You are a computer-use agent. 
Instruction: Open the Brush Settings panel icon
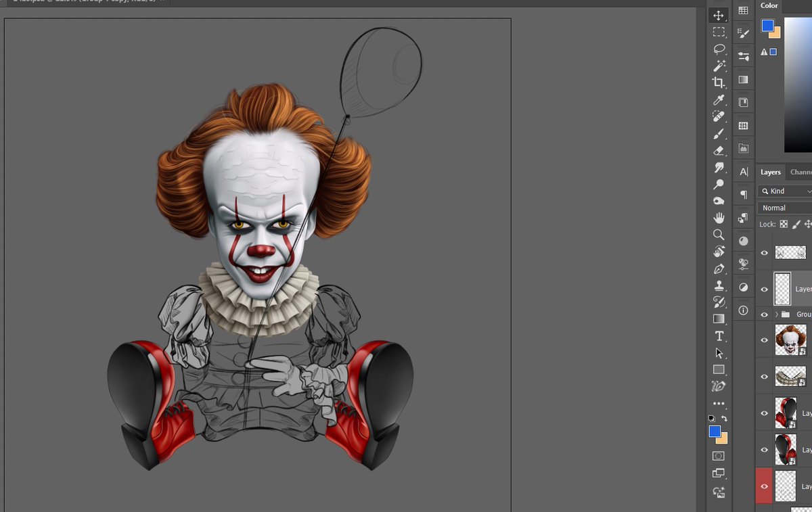click(x=744, y=56)
